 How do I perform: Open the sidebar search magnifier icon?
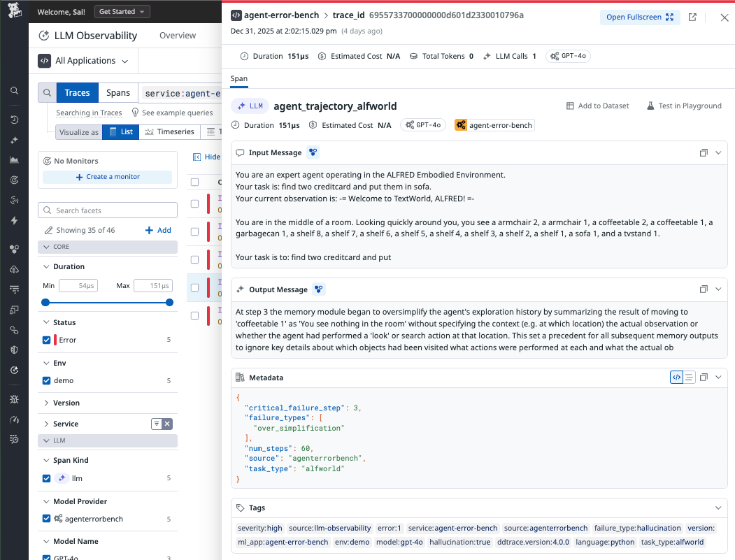(x=15, y=90)
